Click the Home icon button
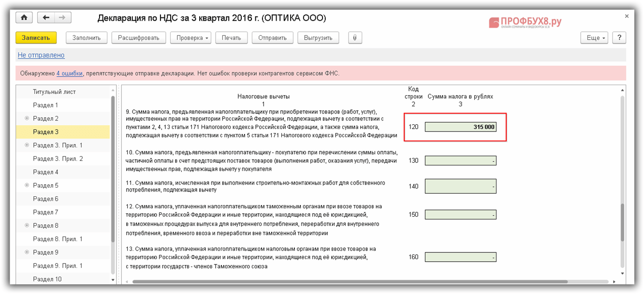This screenshot has height=294, width=644. click(24, 18)
